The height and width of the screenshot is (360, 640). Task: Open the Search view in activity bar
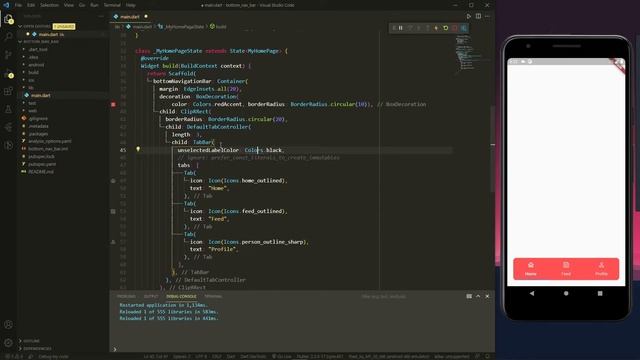[x=8, y=37]
